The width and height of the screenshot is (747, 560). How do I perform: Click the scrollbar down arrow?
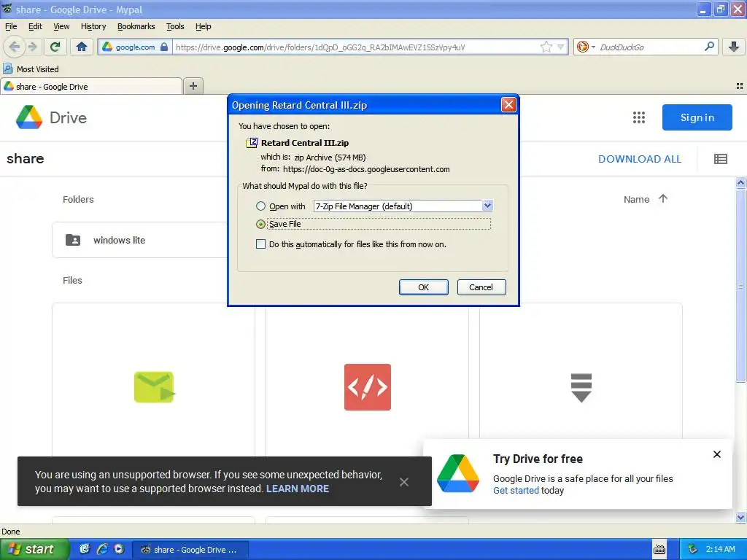pos(740,517)
